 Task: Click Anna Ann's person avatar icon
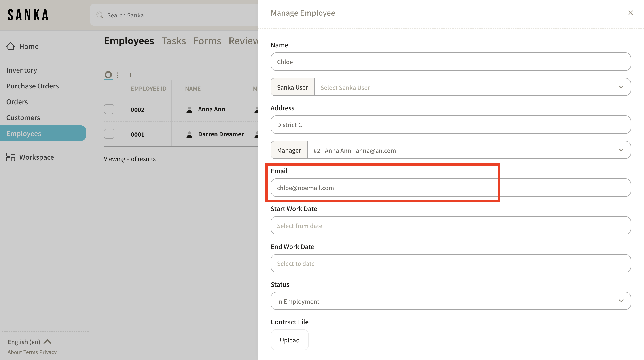coord(189,110)
